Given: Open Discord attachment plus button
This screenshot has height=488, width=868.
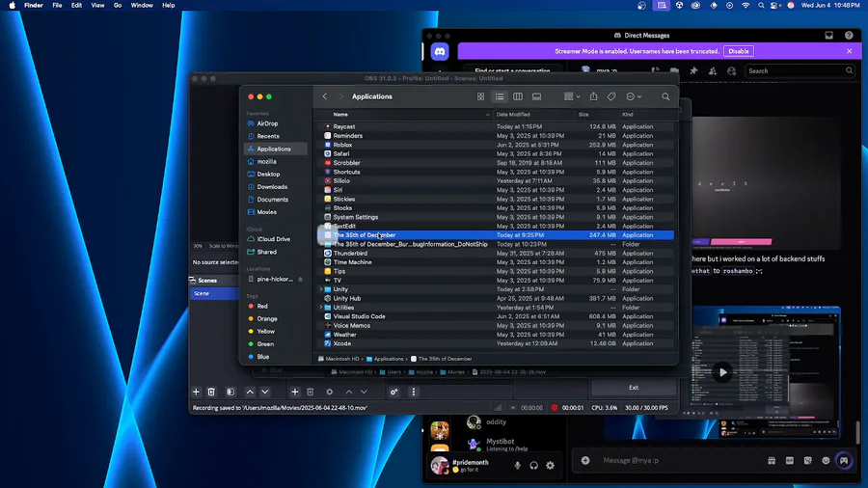Looking at the screenshot, I should [x=585, y=460].
